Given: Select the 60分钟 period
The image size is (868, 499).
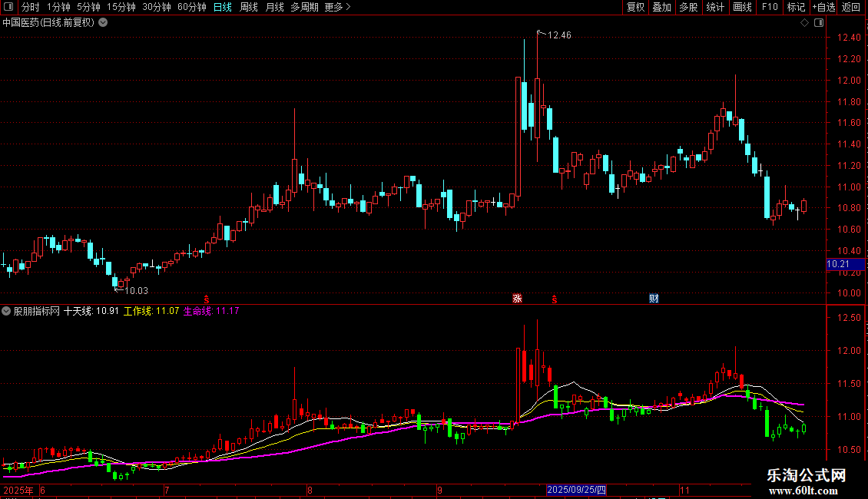Looking at the screenshot, I should coord(192,7).
